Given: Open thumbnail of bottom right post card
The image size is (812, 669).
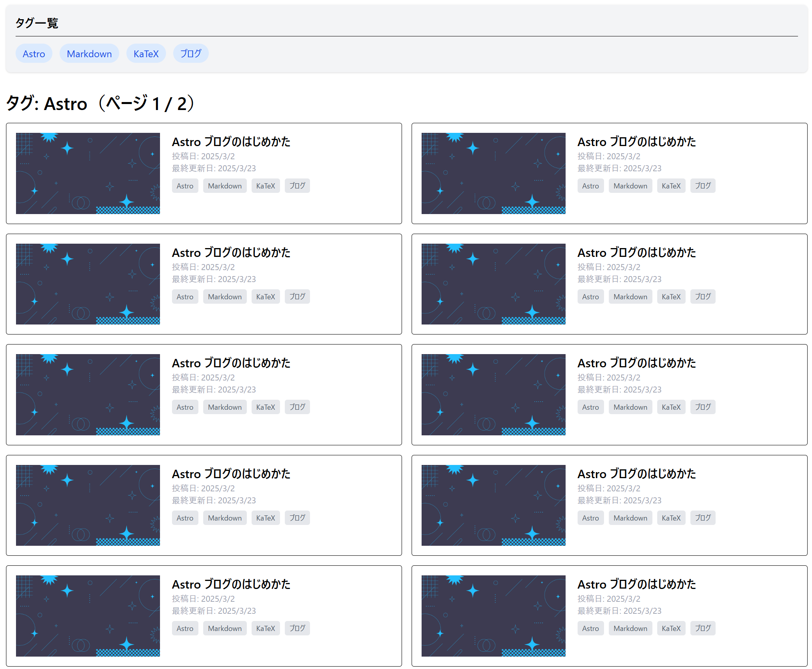Looking at the screenshot, I should [493, 616].
